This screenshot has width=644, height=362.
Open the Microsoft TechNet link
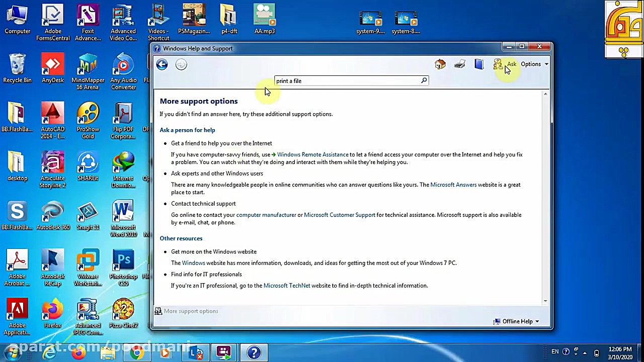coord(287,286)
